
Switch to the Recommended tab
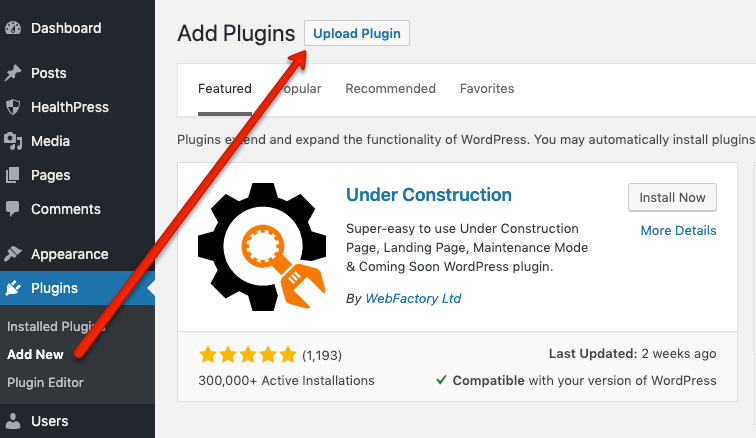tap(390, 88)
